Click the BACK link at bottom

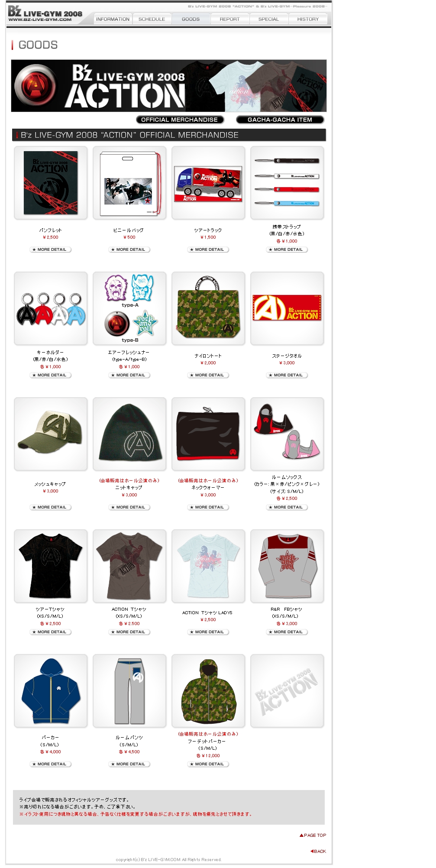318,851
